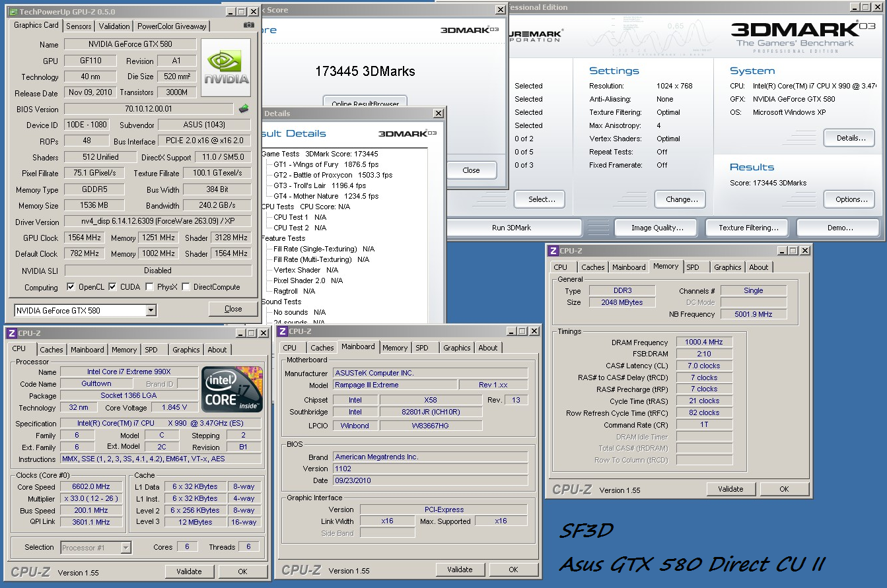The width and height of the screenshot is (887, 588).
Task: Select GT4 - Mother Nature result row
Action: tap(326, 196)
